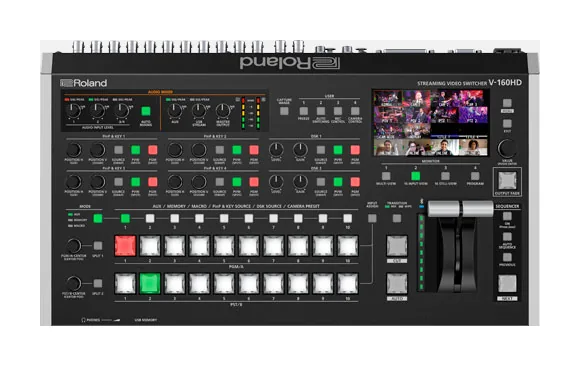Toggle PinP & KEY 2 red PGM button

(x=254, y=150)
